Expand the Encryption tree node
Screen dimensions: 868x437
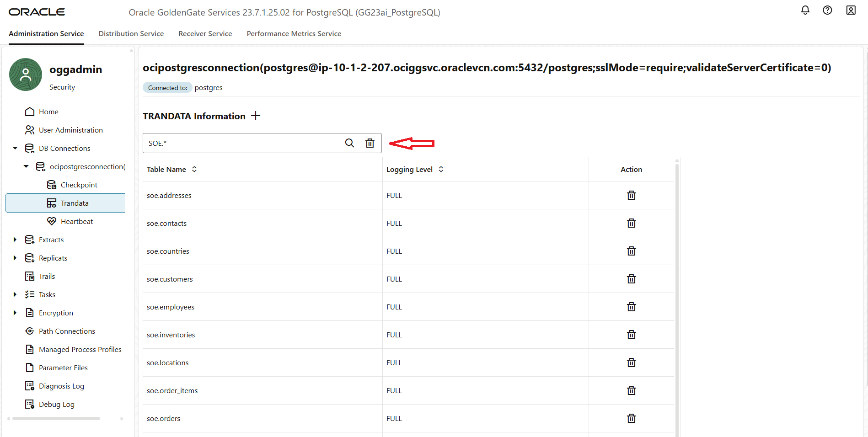point(15,313)
